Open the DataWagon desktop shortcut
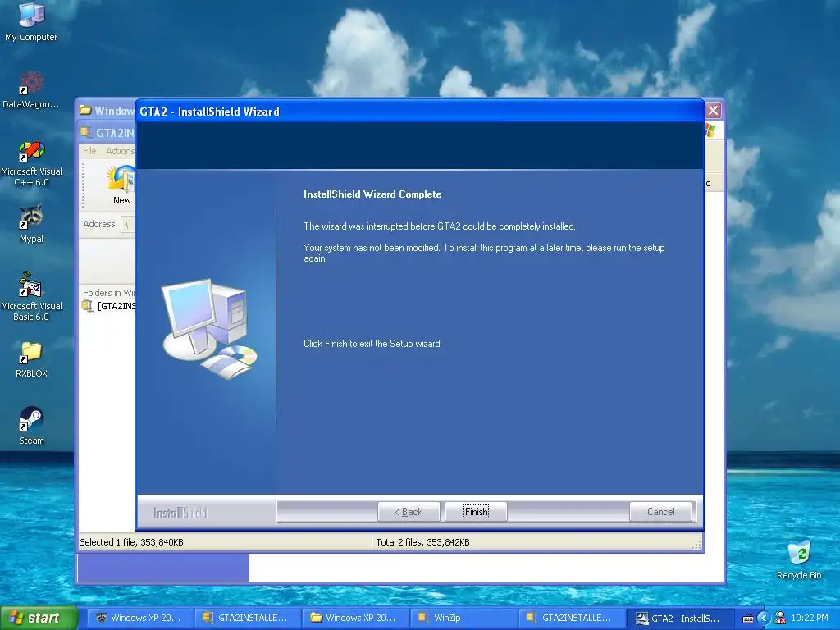 [31, 90]
